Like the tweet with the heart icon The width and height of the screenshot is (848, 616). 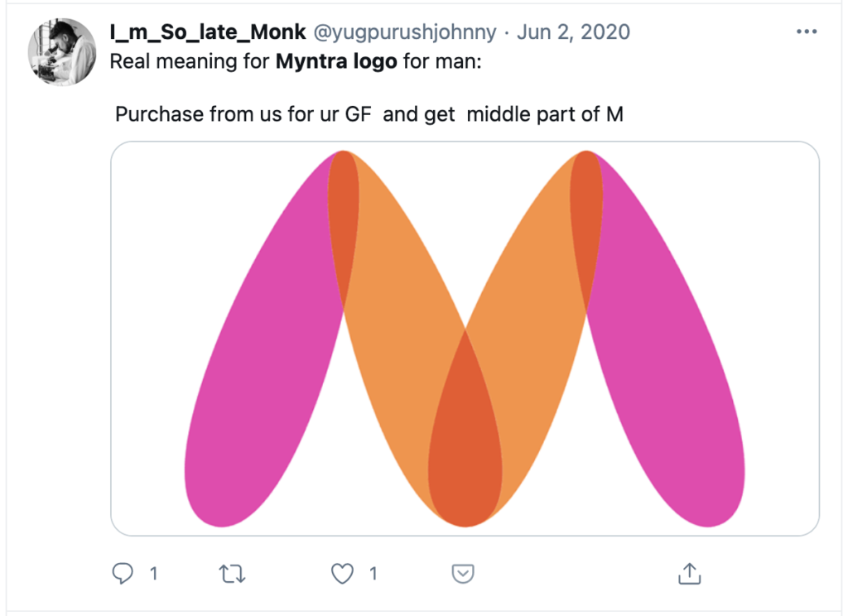(342, 573)
